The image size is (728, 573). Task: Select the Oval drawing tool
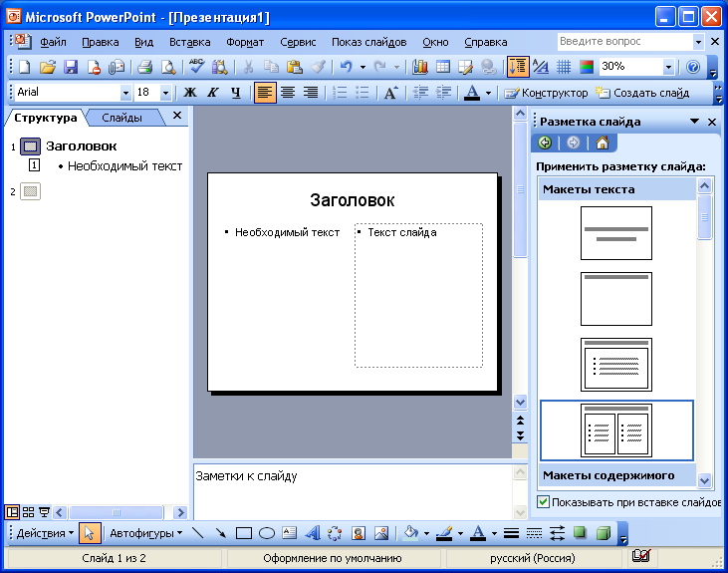pyautogui.click(x=267, y=533)
